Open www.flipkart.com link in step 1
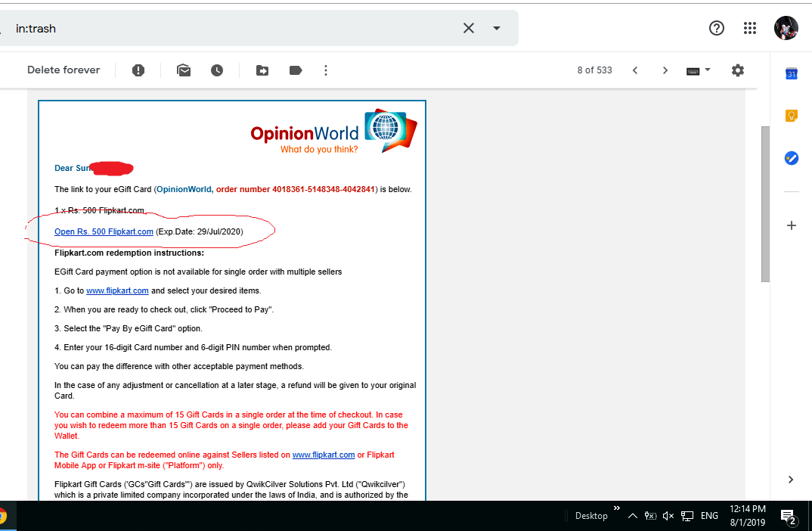812x531 pixels. [x=117, y=290]
